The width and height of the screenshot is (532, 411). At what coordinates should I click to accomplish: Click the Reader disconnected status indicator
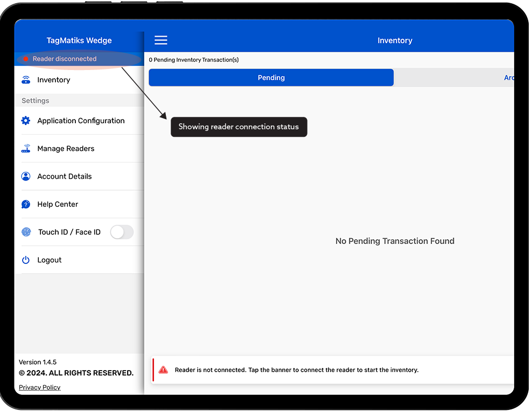point(64,59)
